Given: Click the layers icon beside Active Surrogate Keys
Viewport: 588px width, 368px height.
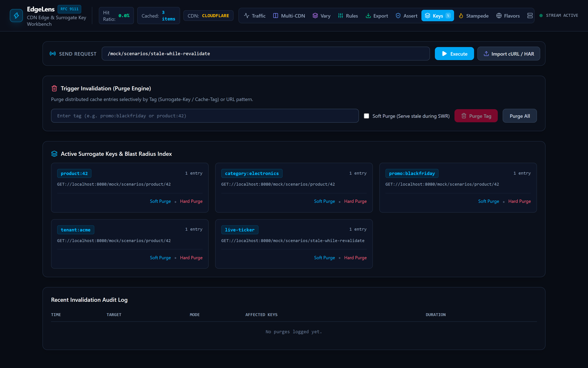Looking at the screenshot, I should [x=54, y=154].
